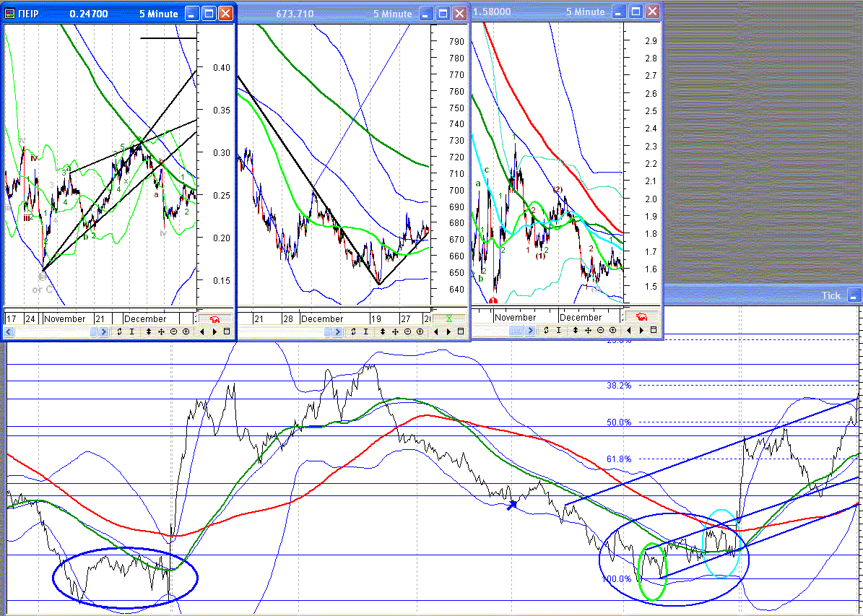Click the red bear indicator in ΠΕΙΡ window
The image size is (863, 616).
pyautogui.click(x=214, y=318)
